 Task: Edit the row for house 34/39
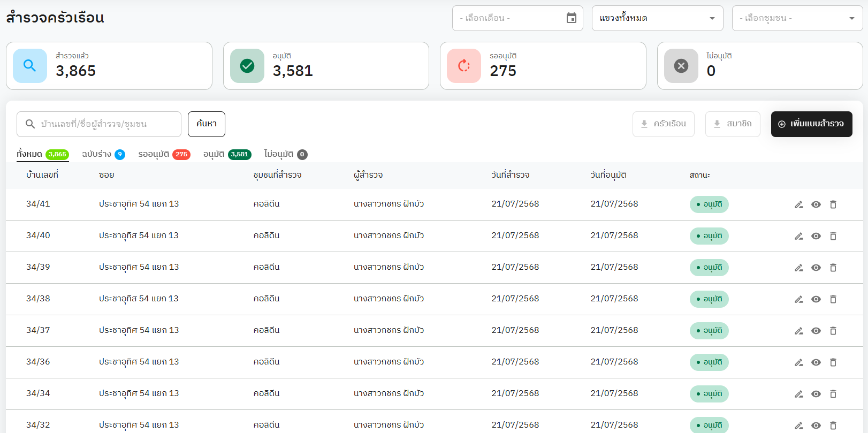[x=799, y=268]
